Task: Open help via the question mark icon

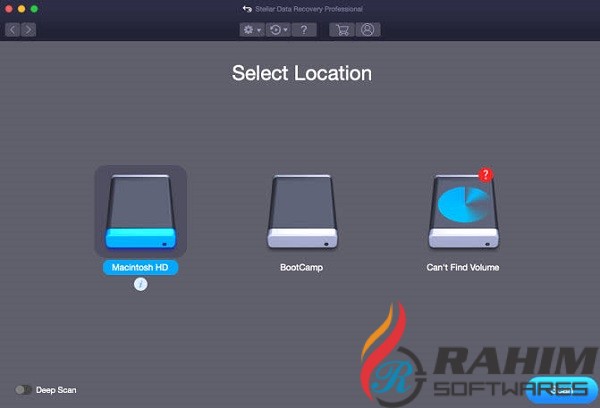Action: click(304, 30)
